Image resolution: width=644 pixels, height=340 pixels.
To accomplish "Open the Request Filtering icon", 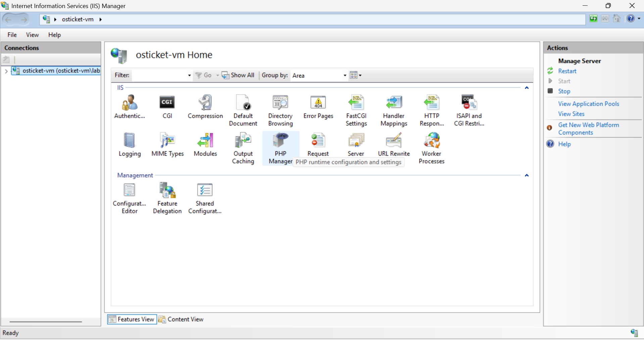I will tap(318, 145).
